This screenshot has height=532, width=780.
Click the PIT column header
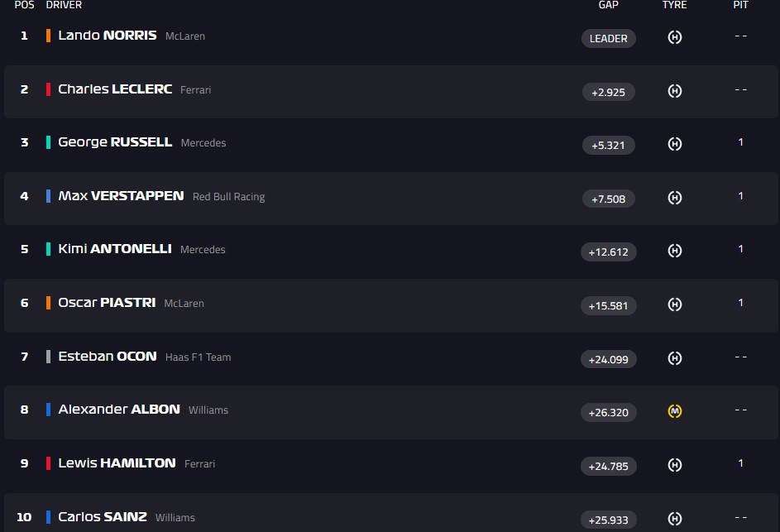[x=740, y=5]
